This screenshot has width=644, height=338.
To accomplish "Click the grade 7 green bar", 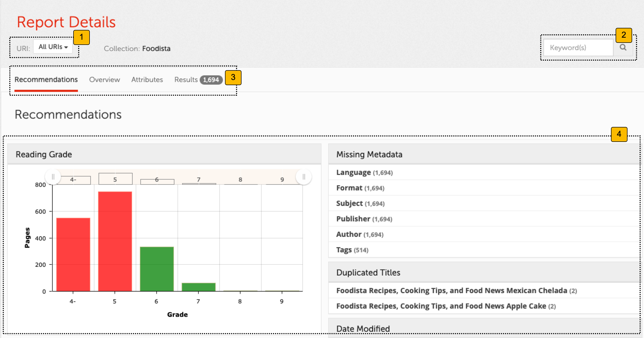I will pos(198,287).
